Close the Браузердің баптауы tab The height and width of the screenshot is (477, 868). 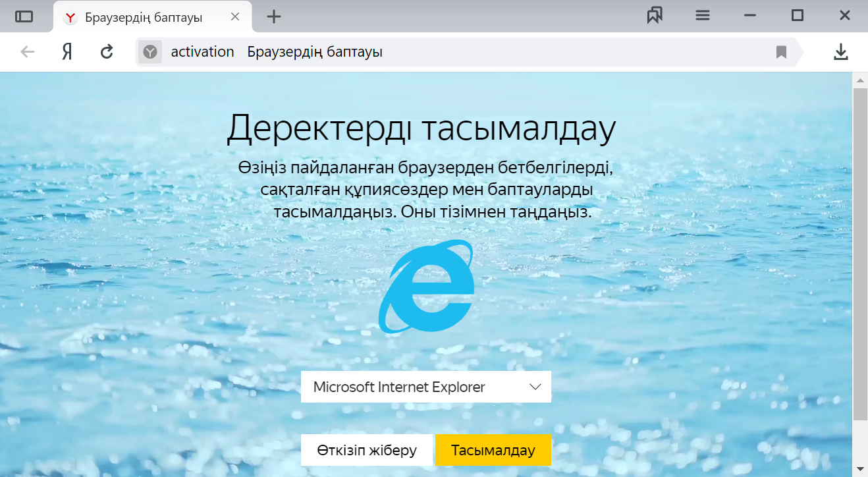pyautogui.click(x=235, y=16)
